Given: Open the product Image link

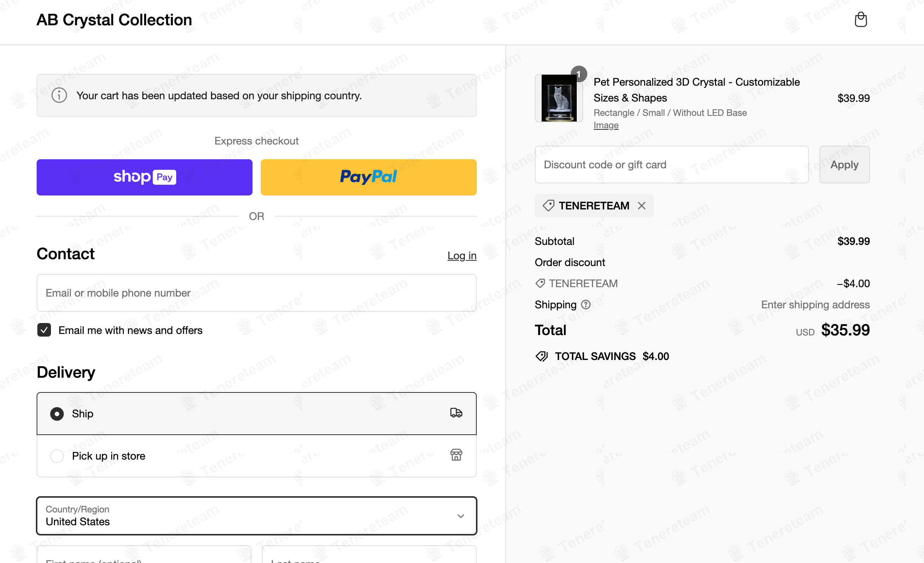Looking at the screenshot, I should [x=606, y=125].
